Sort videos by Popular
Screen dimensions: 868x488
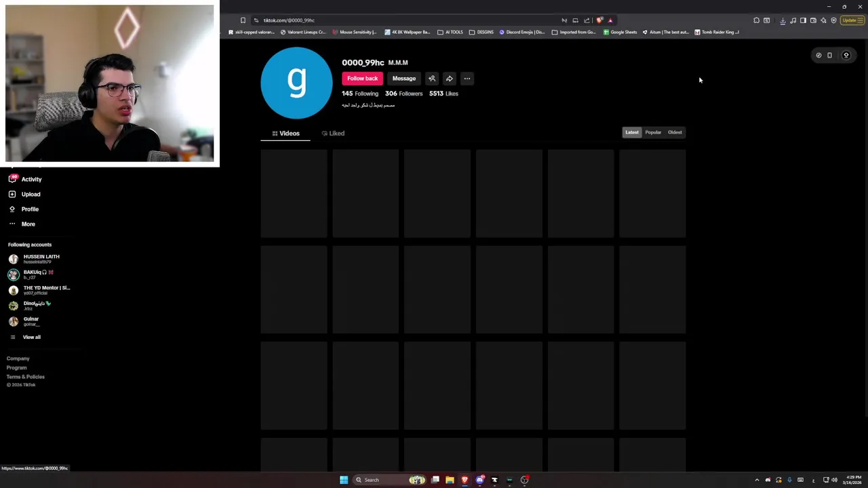(653, 132)
